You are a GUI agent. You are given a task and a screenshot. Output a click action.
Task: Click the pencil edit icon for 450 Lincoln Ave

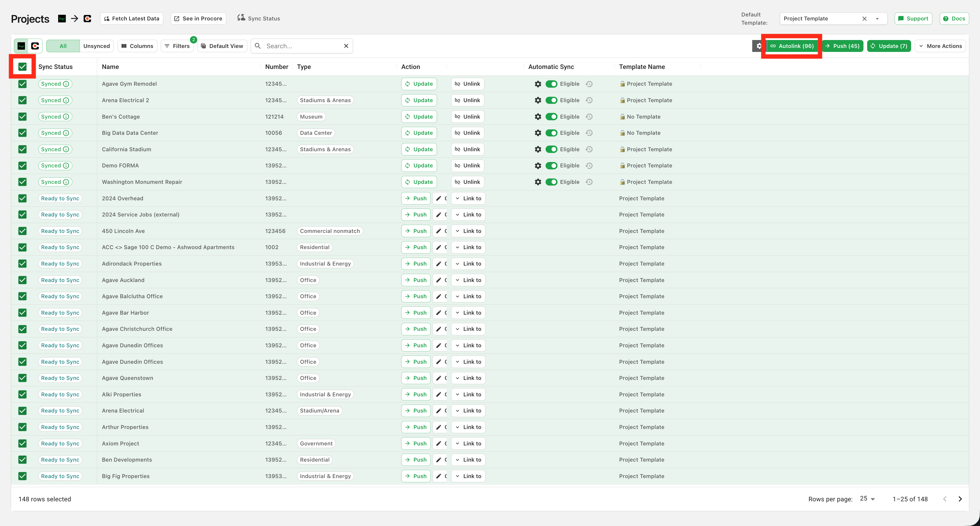439,231
